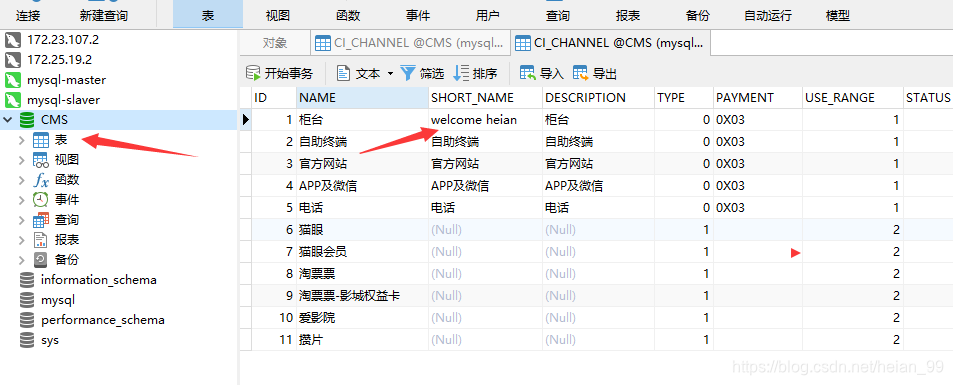The image size is (953, 385).
Task: Click the 172.25.19.2 connection icon
Action: [12, 60]
